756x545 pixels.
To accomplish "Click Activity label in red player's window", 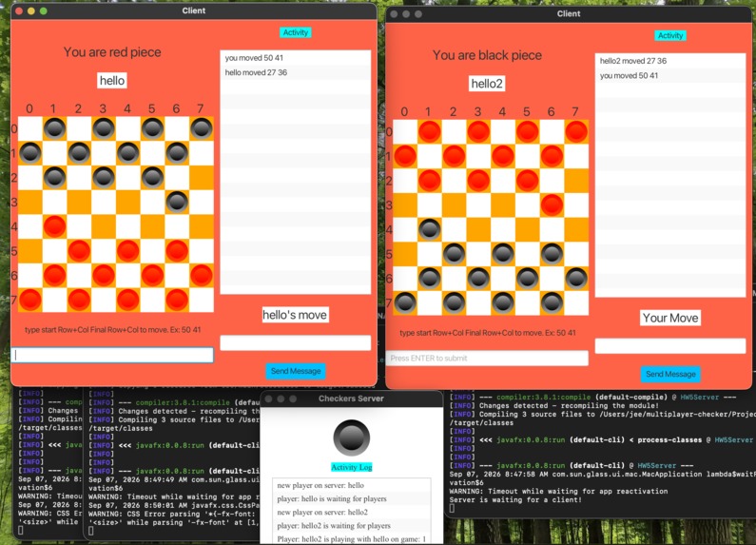I will point(296,32).
